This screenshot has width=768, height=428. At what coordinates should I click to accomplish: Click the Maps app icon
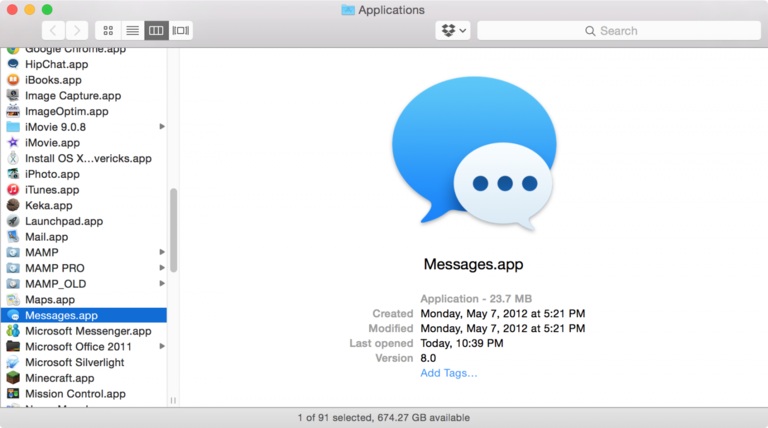13,299
